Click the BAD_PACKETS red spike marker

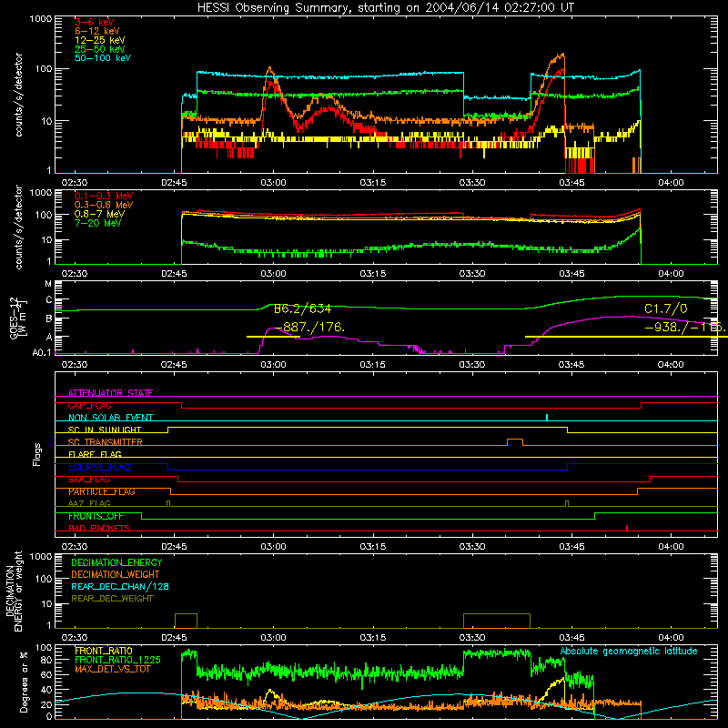click(627, 528)
